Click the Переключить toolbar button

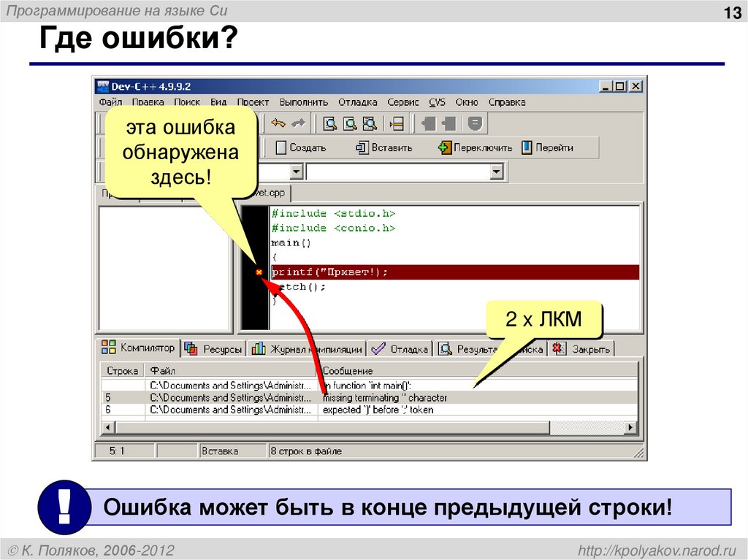pyautogui.click(x=475, y=147)
